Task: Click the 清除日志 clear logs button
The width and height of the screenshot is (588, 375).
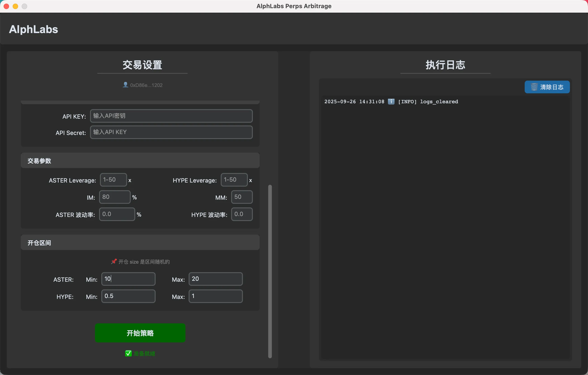Action: point(547,87)
